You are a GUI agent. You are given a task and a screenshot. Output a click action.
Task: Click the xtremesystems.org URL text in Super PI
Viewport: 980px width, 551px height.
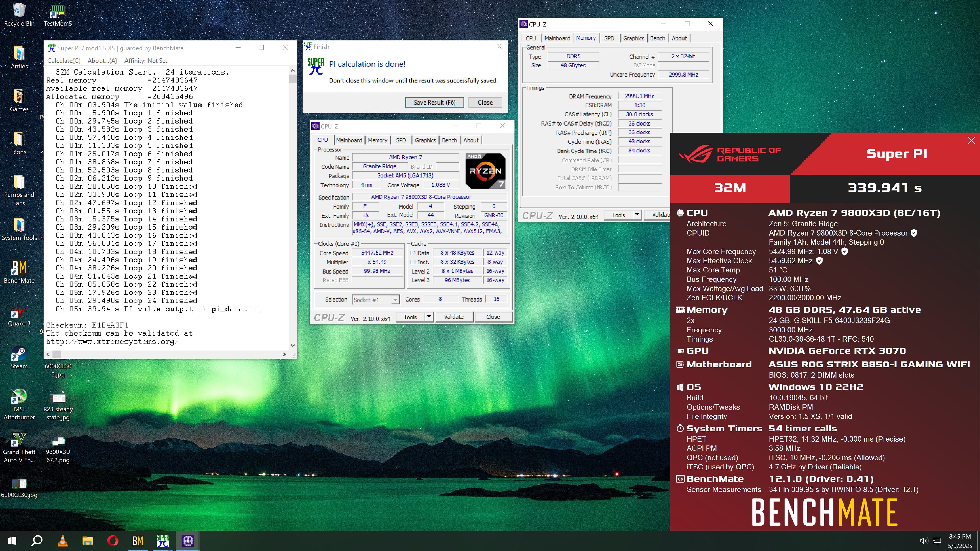pos(113,342)
